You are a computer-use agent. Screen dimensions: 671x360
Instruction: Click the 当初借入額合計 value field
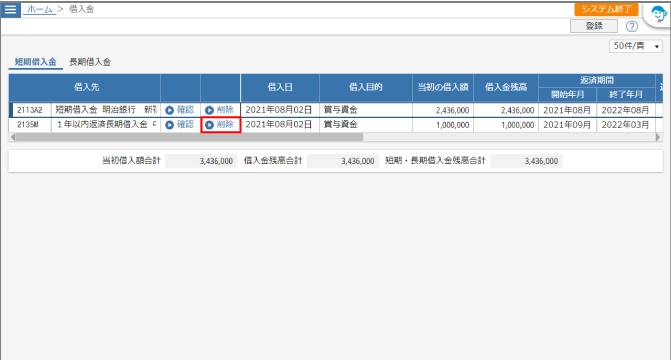(201, 161)
